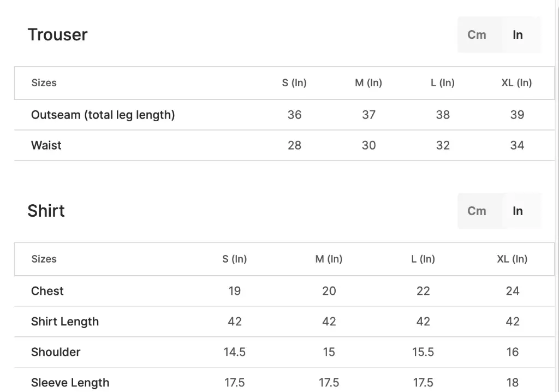
Task: Switch Shirt table units to Cm
Action: (x=477, y=211)
